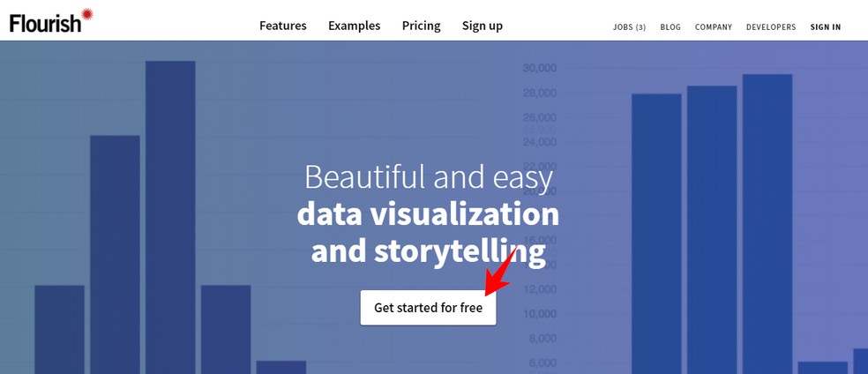Visit the Blog link

(x=670, y=27)
